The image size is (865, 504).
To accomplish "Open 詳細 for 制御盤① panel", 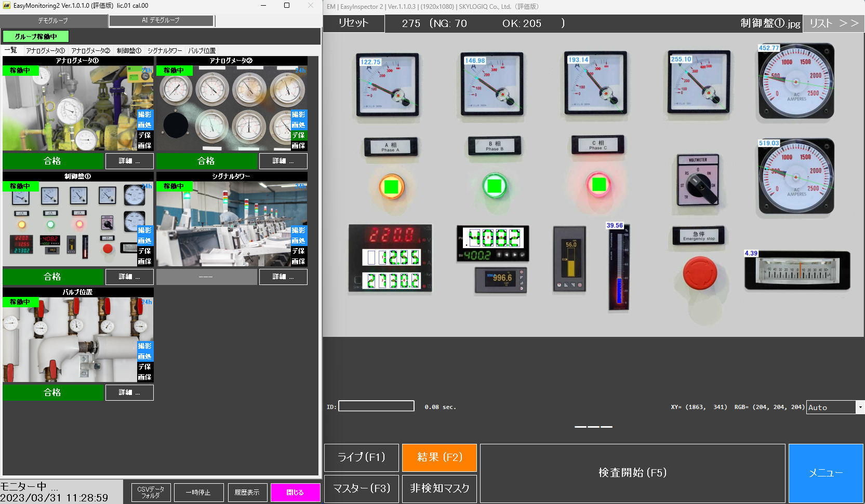I will (x=129, y=277).
